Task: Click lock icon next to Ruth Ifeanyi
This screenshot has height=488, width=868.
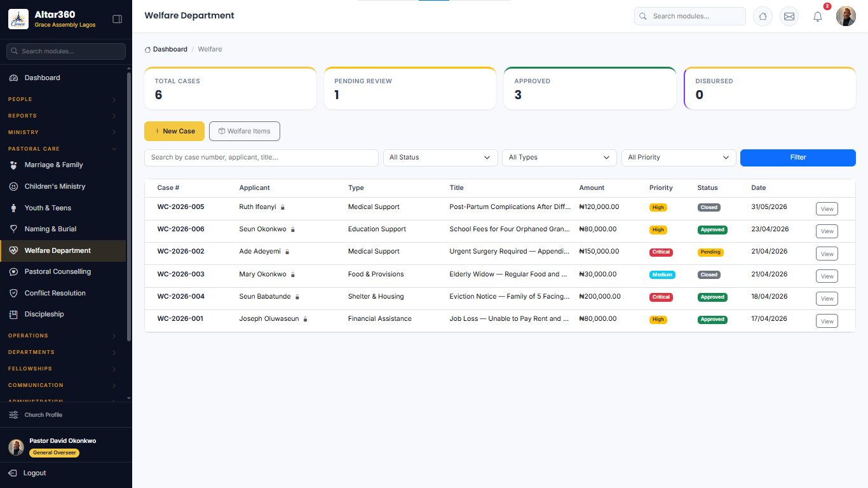Action: click(x=283, y=207)
